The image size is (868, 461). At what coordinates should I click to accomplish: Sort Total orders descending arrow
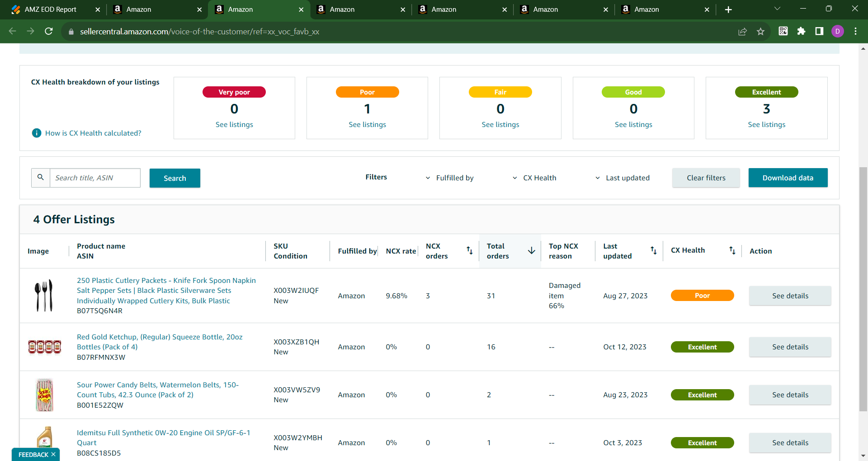(532, 250)
